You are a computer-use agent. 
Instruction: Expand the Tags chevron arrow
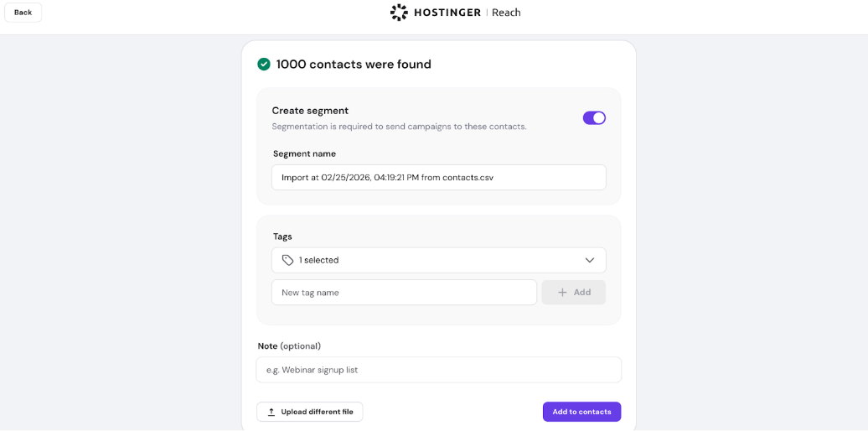(x=590, y=260)
